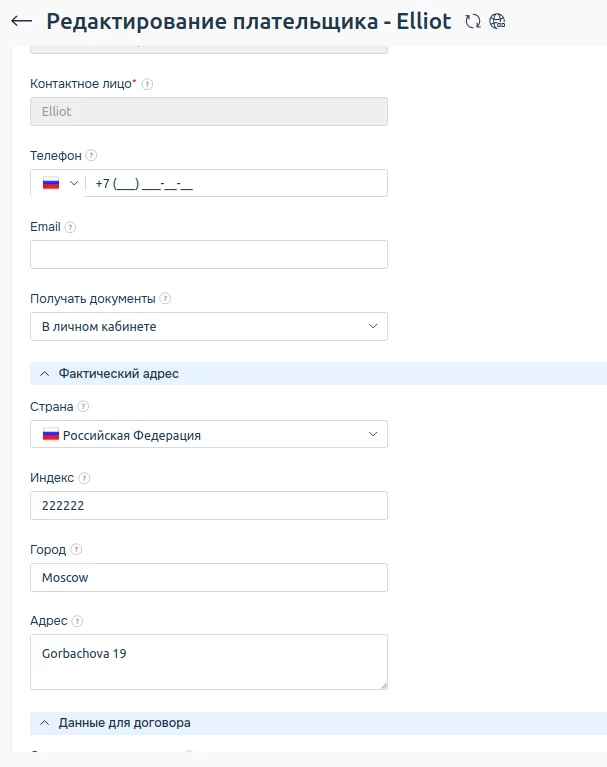The width and height of the screenshot is (607, 767).
Task: Click the refresh icon beside Elliot title
Action: (473, 21)
